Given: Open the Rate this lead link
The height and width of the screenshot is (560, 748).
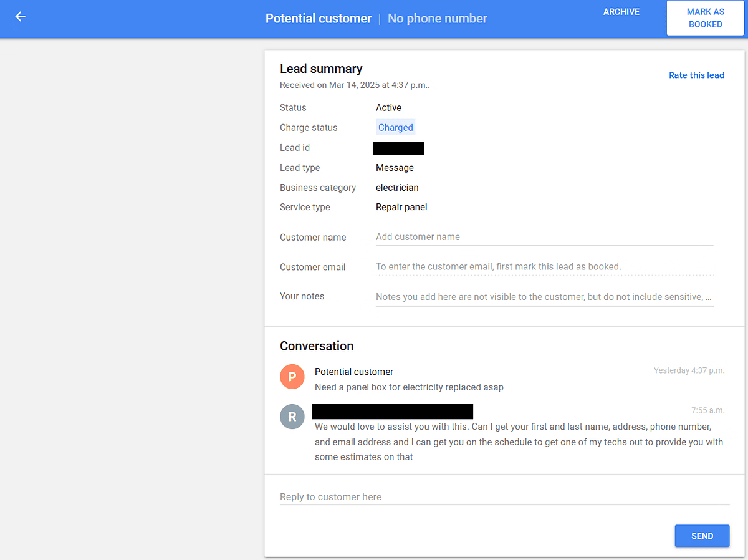Looking at the screenshot, I should (x=697, y=75).
